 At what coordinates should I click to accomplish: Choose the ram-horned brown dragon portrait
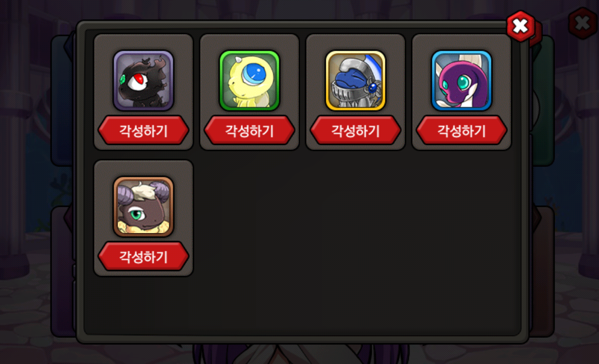tap(143, 206)
